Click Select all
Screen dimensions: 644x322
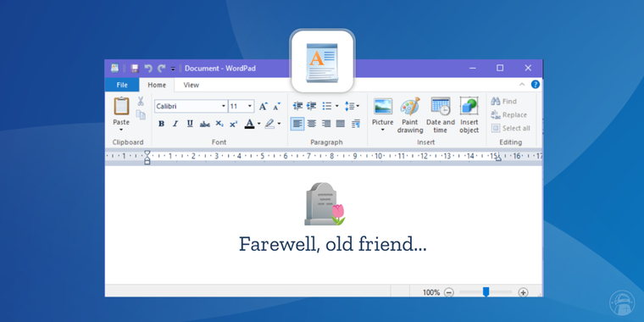click(510, 128)
